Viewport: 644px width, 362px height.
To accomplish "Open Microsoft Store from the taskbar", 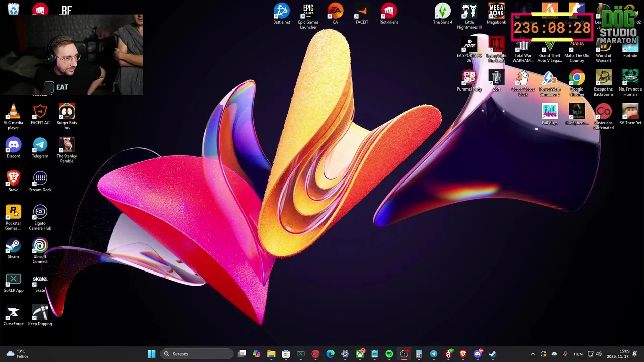I will tap(286, 354).
